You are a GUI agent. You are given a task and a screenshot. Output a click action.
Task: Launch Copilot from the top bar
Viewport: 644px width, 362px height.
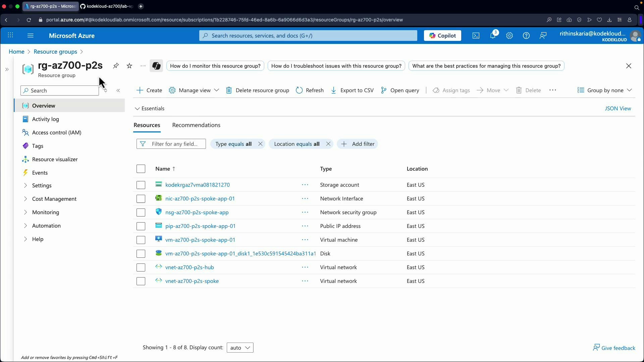coord(442,36)
